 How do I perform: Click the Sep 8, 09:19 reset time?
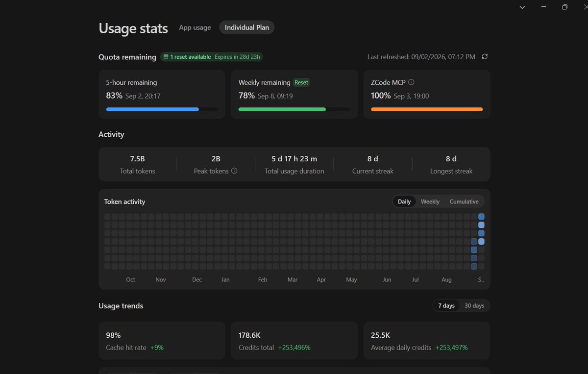[x=275, y=96]
